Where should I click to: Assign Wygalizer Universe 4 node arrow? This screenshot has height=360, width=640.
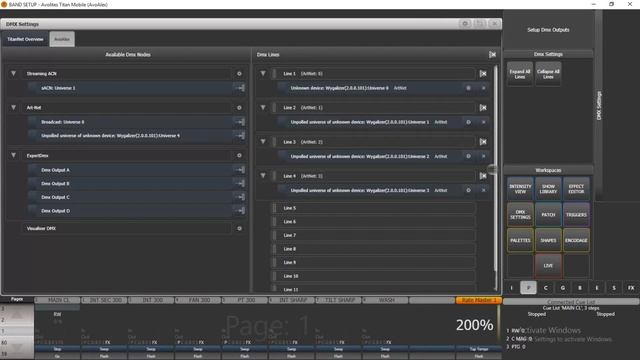(240, 136)
